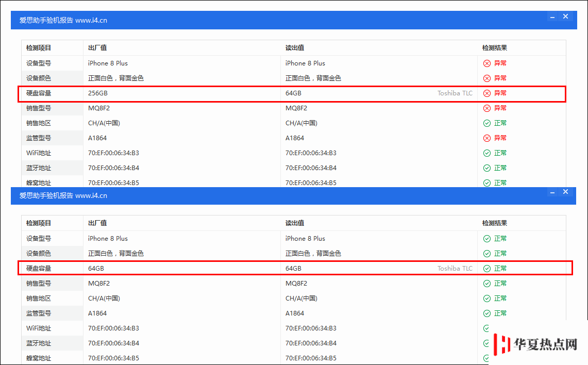Click normal check icon in lower report's 监管型号 row
This screenshot has height=365, width=588.
[x=487, y=313]
